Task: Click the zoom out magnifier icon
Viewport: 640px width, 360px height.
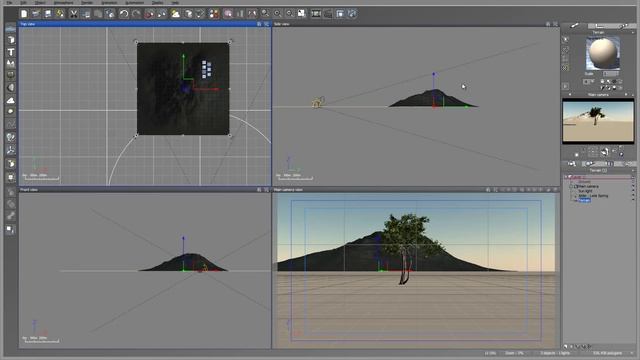Action: click(289, 14)
